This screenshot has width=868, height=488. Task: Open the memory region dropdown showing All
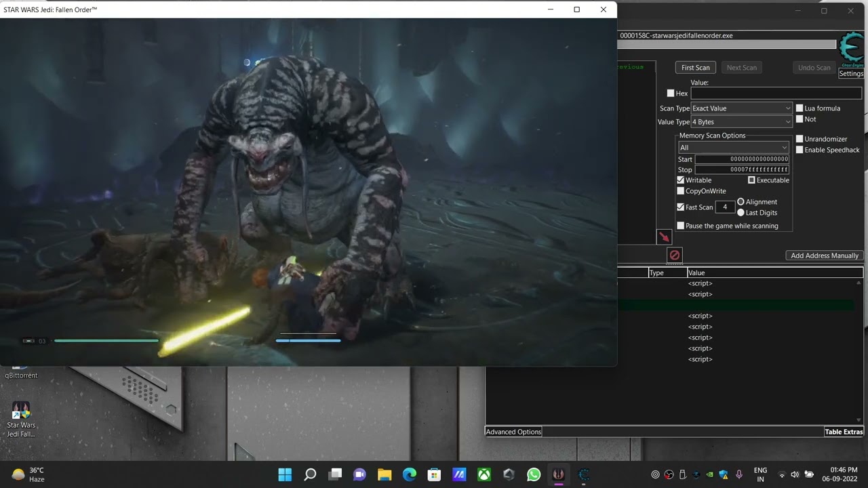coord(734,148)
